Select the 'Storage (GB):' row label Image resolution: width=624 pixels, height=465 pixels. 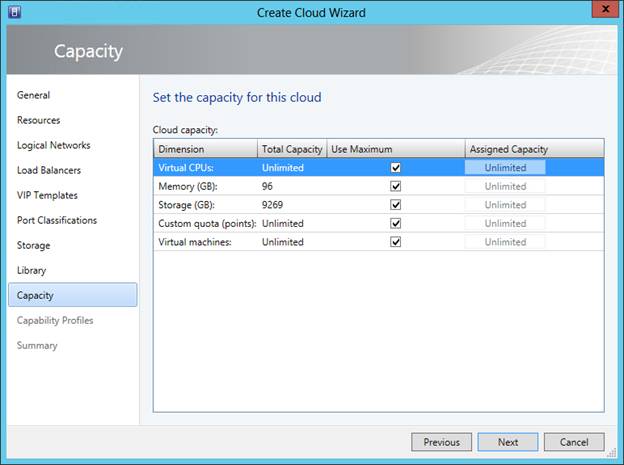click(x=186, y=205)
